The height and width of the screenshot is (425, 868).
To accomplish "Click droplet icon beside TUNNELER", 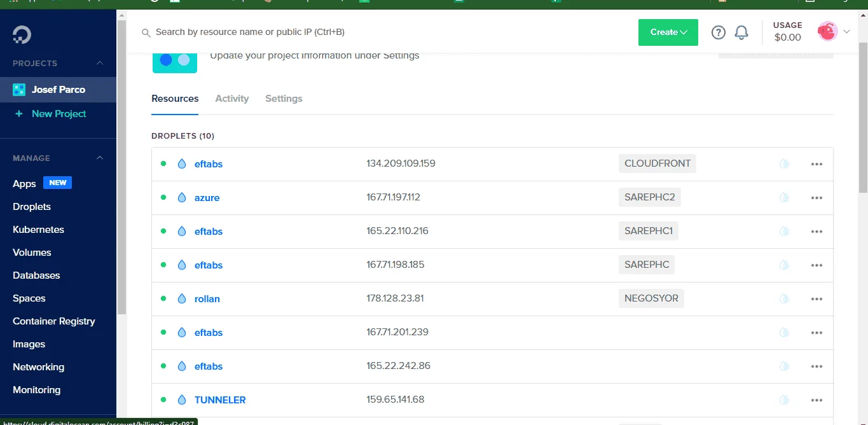I will click(x=182, y=400).
